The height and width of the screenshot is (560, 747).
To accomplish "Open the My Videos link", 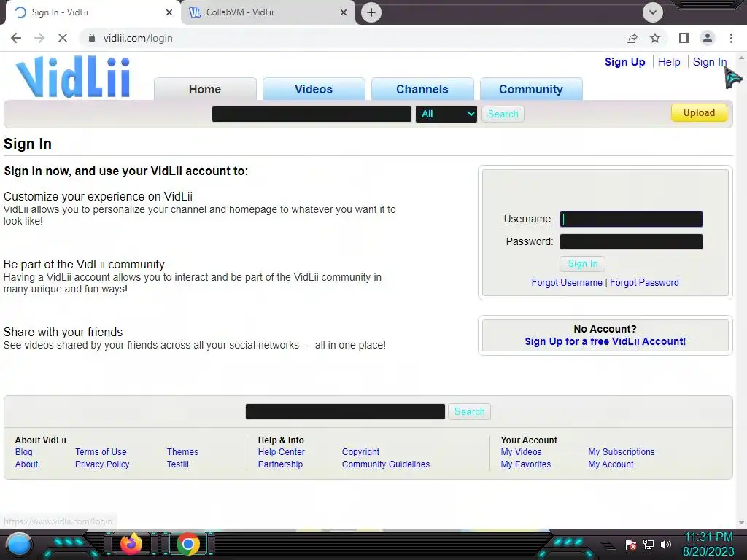I will [521, 452].
